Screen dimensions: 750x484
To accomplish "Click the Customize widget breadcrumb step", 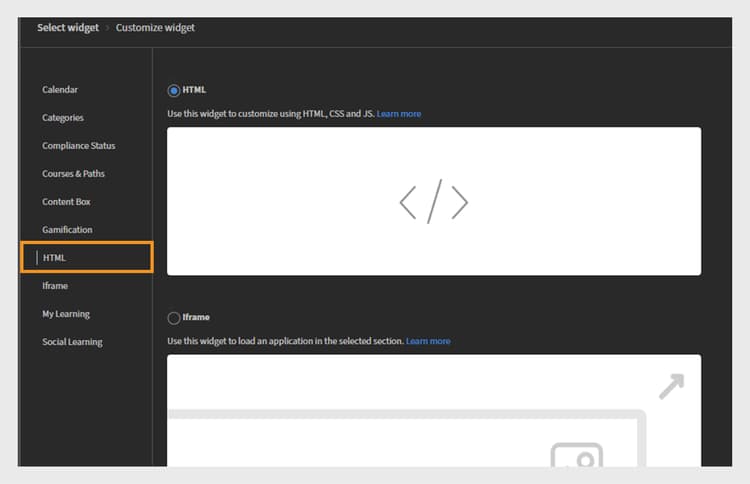I will pyautogui.click(x=155, y=28).
